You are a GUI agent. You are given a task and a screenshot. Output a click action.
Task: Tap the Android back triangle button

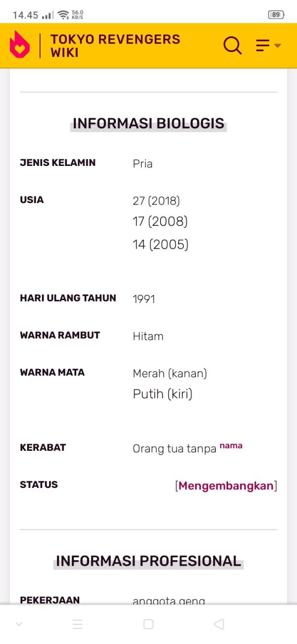tap(219, 624)
